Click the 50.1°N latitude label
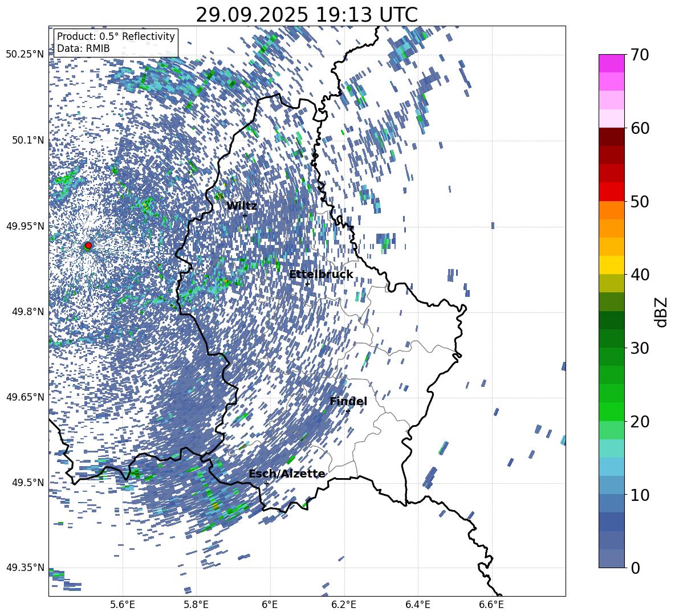This screenshot has height=616, width=675. pos(29,140)
